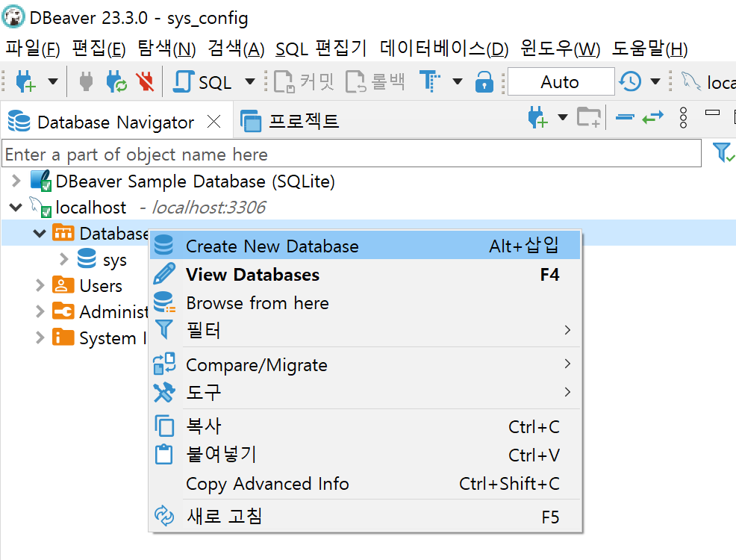Open the SQL 편집기 menu
Image resolution: width=736 pixels, height=560 pixels.
pos(321,49)
